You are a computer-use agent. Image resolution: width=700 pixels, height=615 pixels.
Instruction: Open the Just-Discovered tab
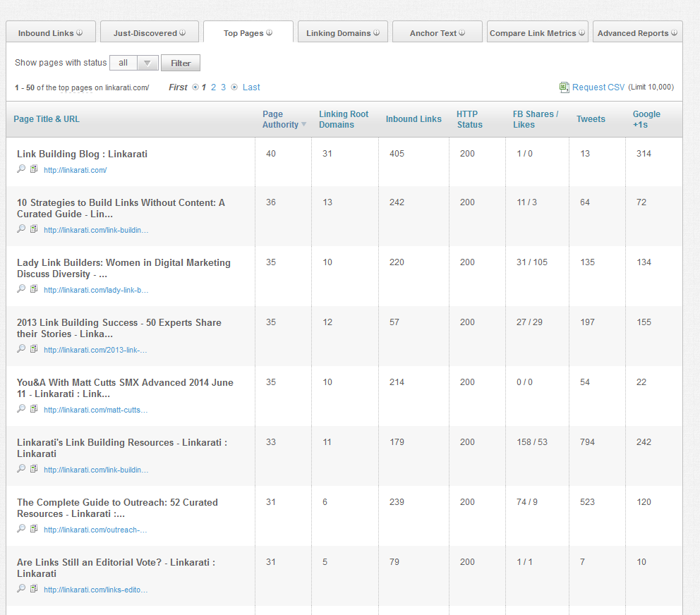pos(150,32)
